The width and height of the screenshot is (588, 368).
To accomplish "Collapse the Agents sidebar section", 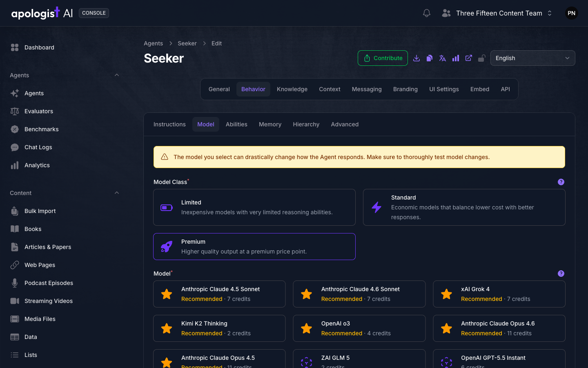I will (117, 75).
